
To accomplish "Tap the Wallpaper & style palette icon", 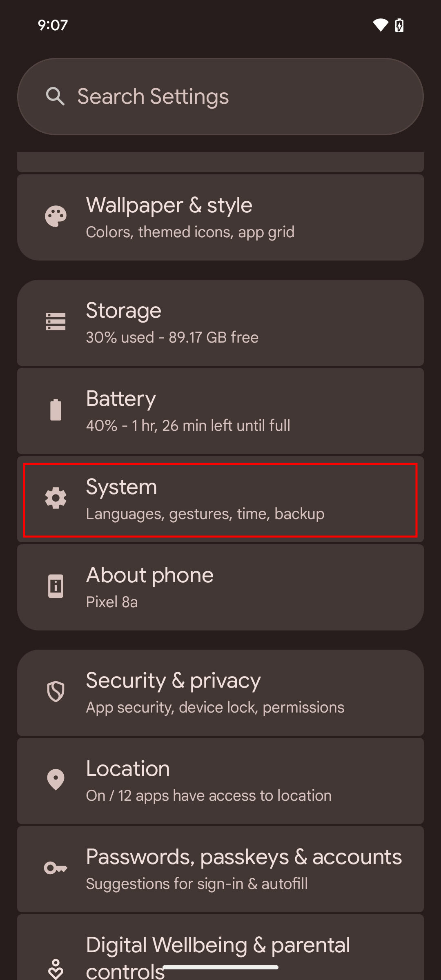I will tap(56, 216).
